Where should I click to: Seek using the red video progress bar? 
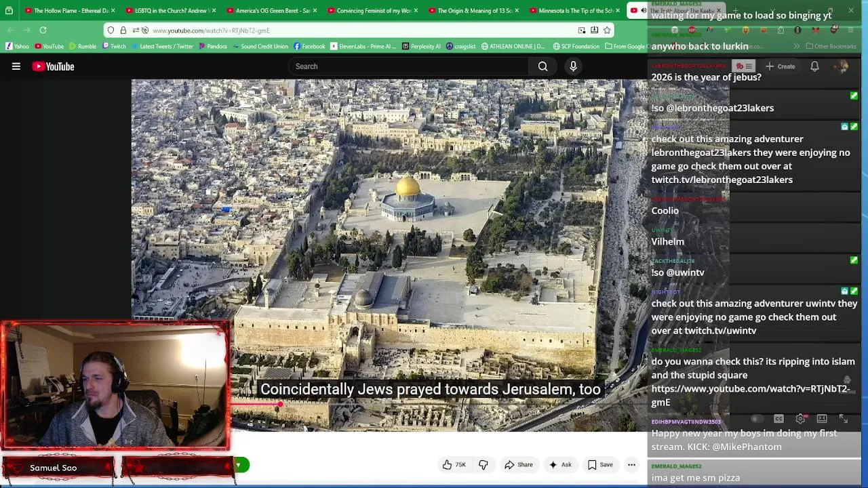click(x=255, y=405)
